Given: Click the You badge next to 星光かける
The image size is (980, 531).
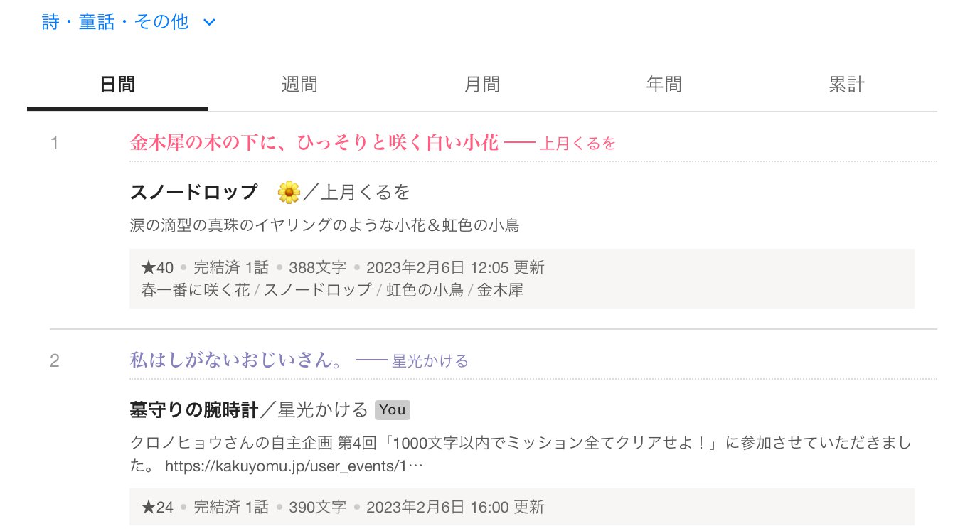Looking at the screenshot, I should [393, 410].
